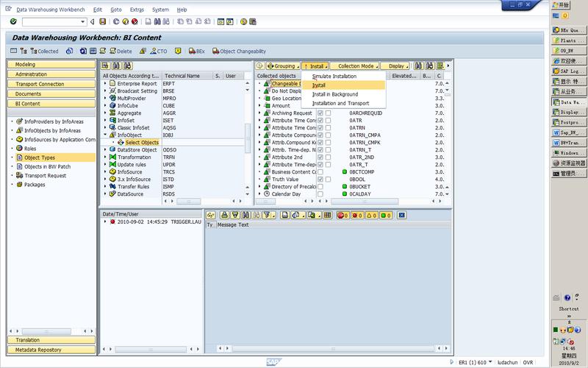Click the BEx truck icon button
The image size is (588, 368).
pos(196,51)
